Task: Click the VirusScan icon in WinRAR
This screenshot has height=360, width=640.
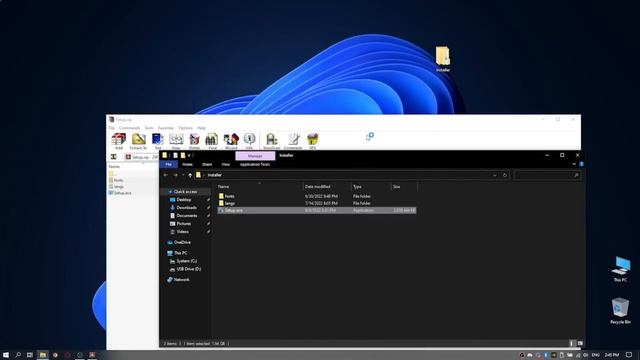Action: pos(271,141)
